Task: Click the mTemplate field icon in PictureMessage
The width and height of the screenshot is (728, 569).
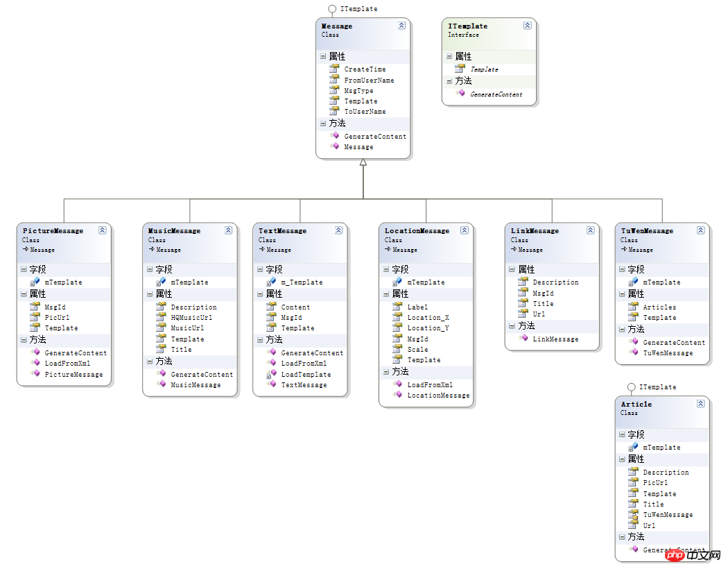Action: (x=35, y=282)
